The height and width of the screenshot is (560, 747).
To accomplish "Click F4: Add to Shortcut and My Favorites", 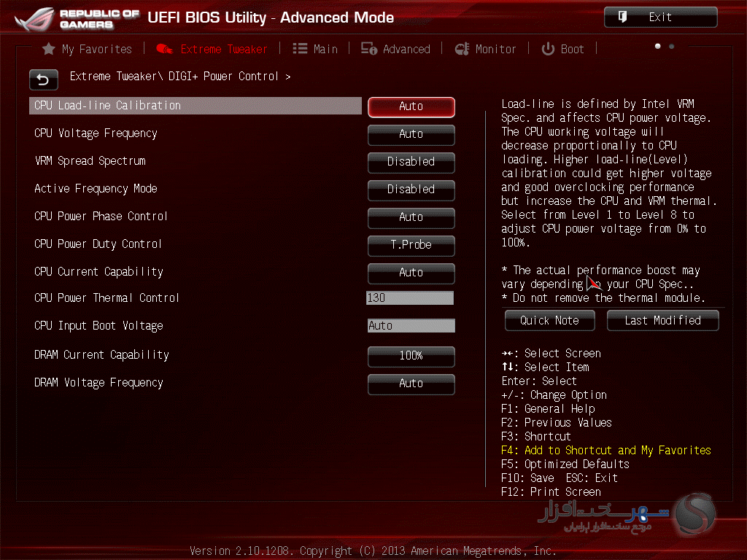I will click(606, 451).
